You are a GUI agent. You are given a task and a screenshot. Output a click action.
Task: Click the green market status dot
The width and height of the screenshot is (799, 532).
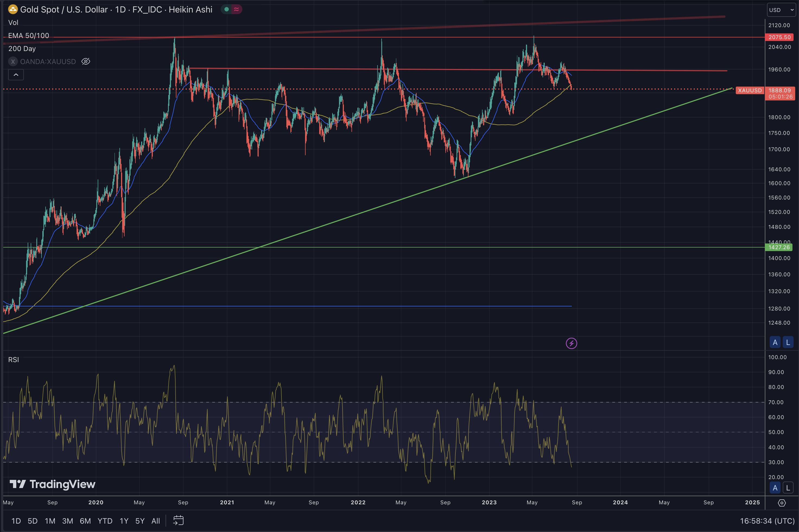click(226, 9)
